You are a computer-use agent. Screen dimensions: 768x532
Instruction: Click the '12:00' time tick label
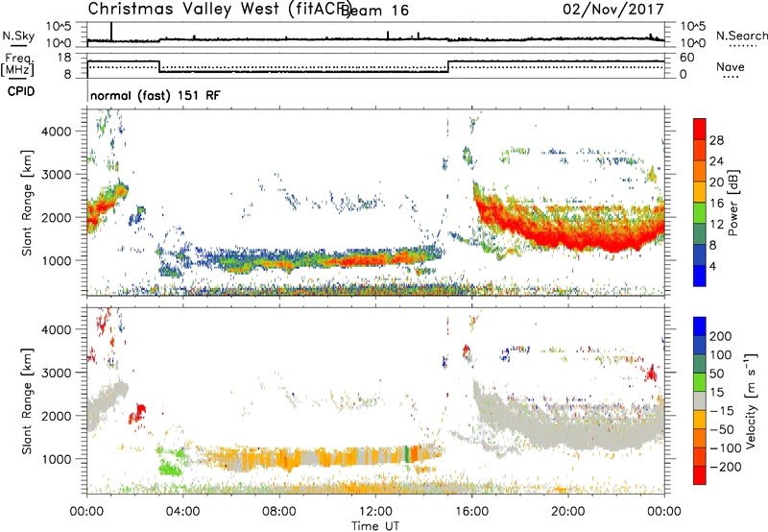pos(375,512)
